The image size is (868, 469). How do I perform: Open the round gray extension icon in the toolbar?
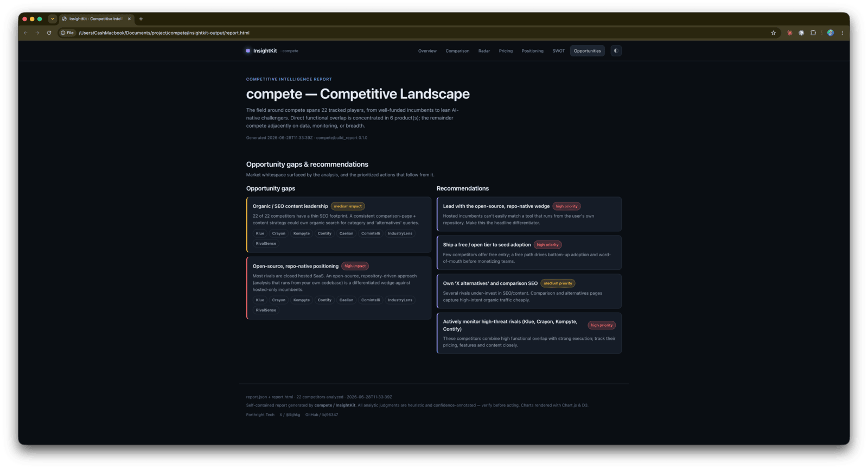click(x=801, y=33)
